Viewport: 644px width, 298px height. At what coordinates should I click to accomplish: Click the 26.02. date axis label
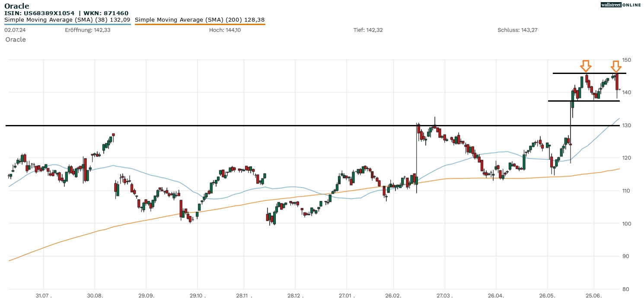[x=393, y=296]
